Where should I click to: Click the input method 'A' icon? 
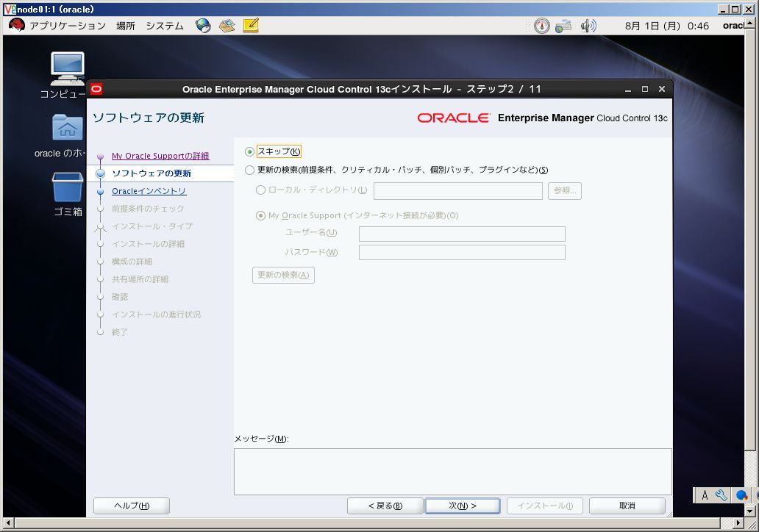click(x=705, y=495)
